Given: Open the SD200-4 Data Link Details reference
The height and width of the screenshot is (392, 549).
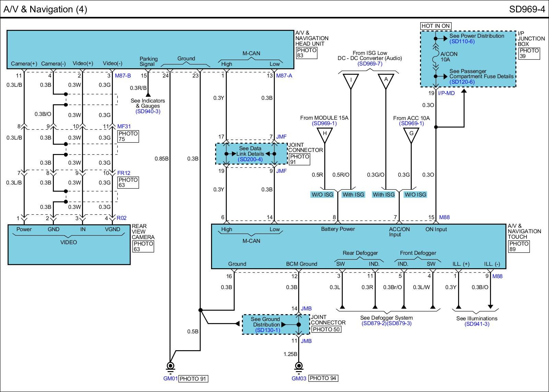Looking at the screenshot, I should pyautogui.click(x=250, y=159).
